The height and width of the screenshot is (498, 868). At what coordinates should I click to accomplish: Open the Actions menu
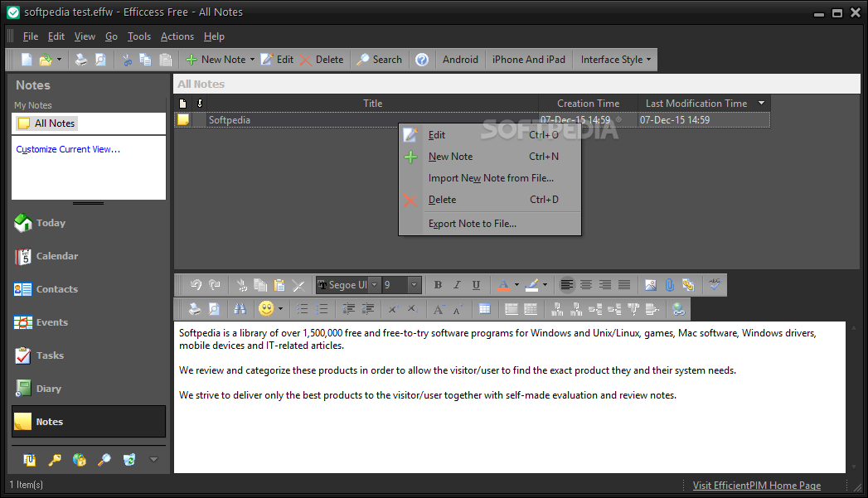click(177, 36)
